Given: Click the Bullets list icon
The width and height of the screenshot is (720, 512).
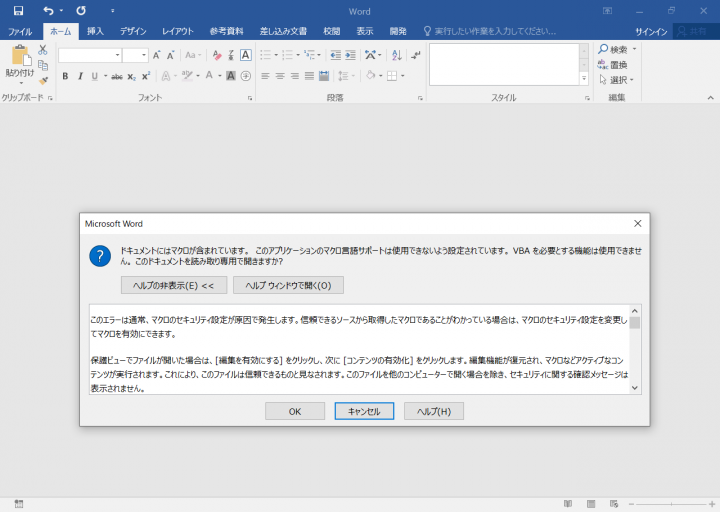Looking at the screenshot, I should (265, 55).
